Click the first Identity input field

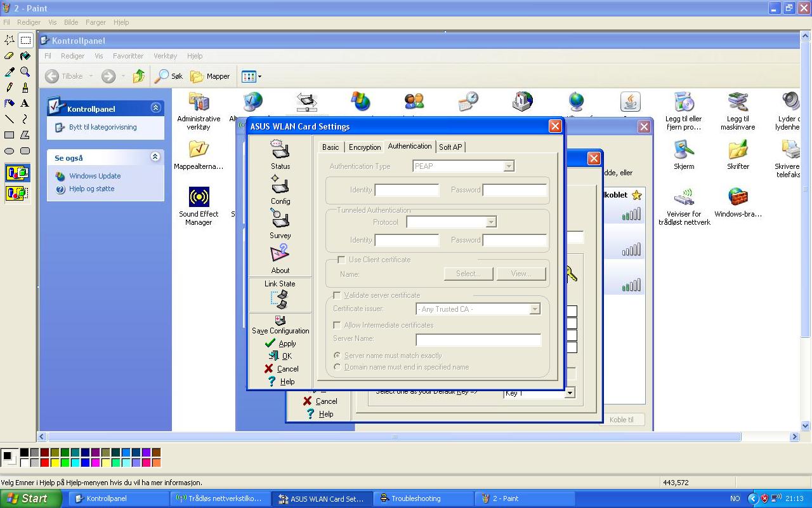[x=407, y=190]
